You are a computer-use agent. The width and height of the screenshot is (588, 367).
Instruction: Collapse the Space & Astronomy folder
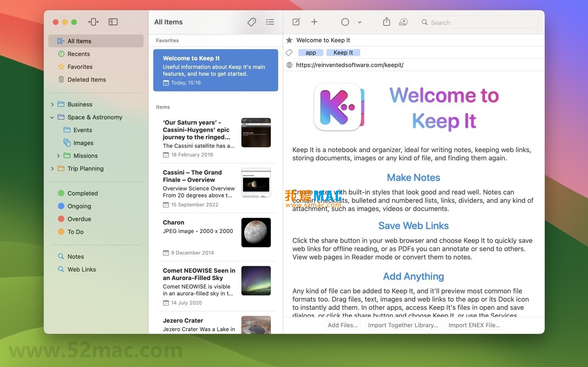click(x=52, y=117)
